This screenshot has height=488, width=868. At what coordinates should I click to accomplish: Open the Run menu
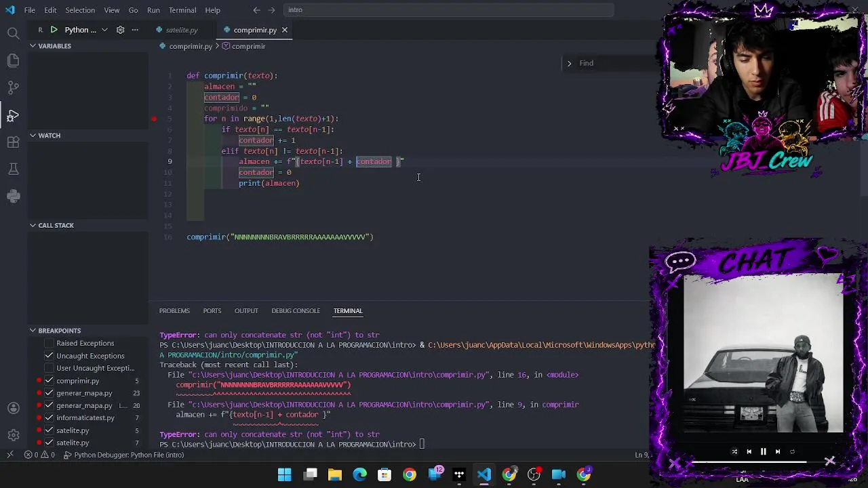click(x=153, y=10)
